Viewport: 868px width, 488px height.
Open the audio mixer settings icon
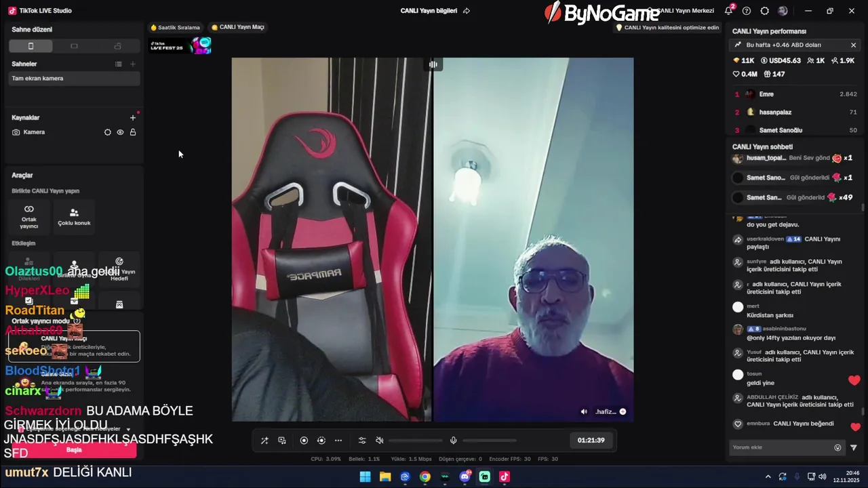click(x=362, y=441)
